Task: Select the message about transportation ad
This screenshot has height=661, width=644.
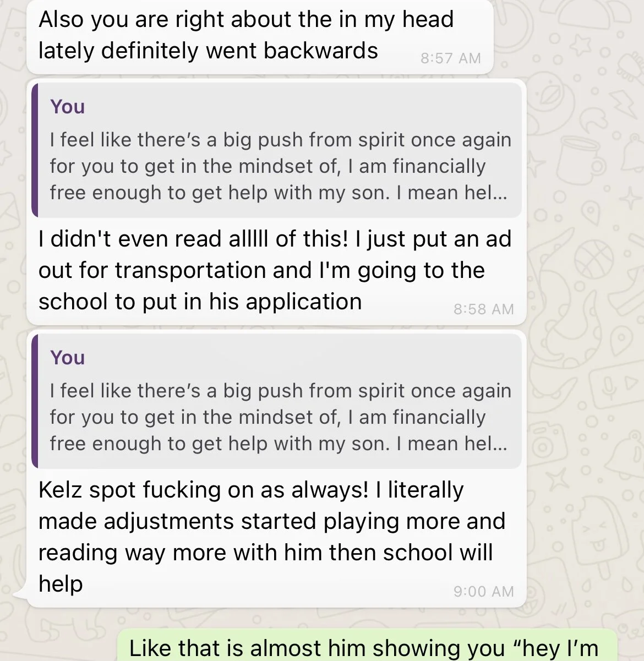Action: click(x=276, y=202)
